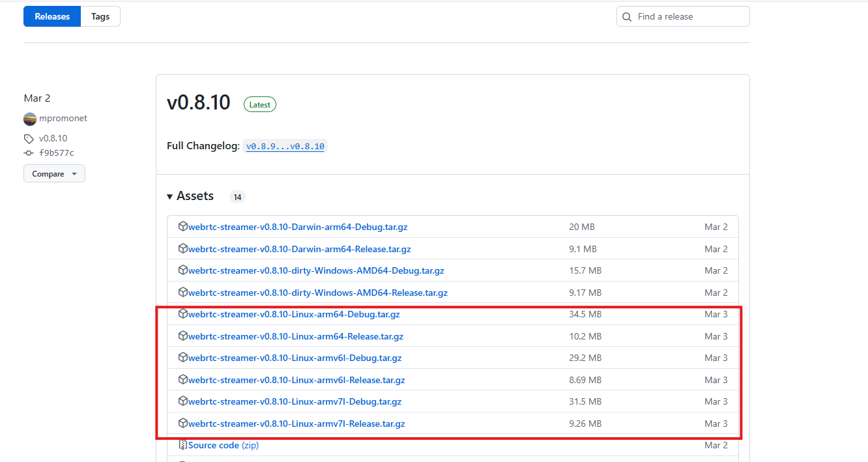This screenshot has height=462, width=868.
Task: Download dirty-Windows-AMD64-Release.tar.gz asset
Action: [x=318, y=293]
